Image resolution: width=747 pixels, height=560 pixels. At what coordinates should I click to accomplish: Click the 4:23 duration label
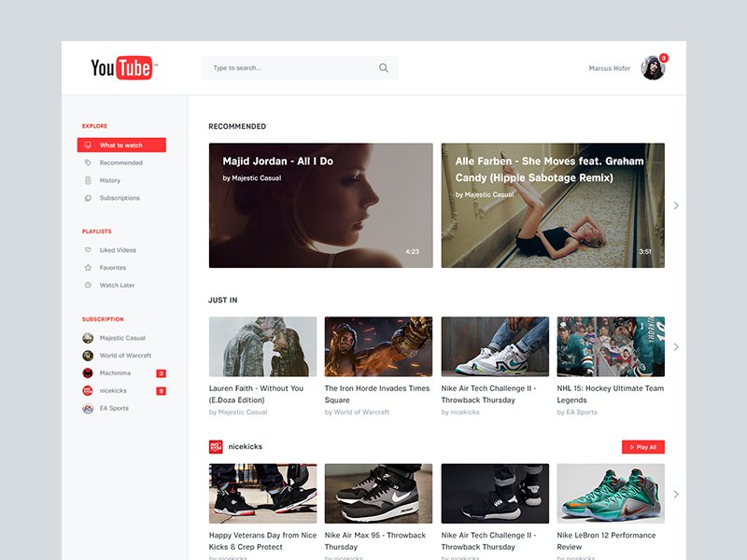tap(413, 251)
